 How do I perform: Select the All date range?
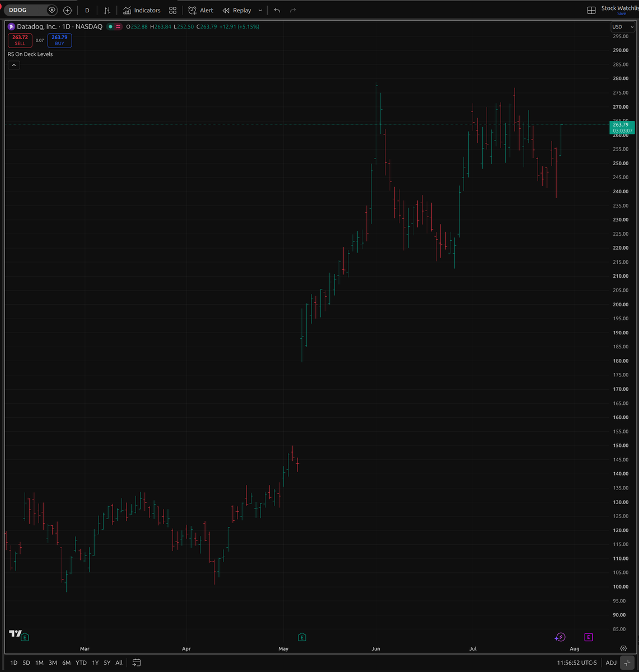tap(119, 662)
